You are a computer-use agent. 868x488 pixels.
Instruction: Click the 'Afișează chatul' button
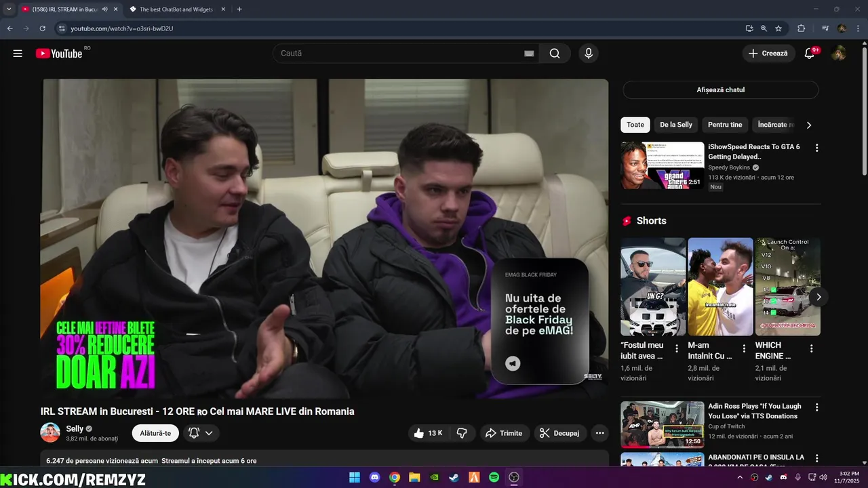coord(721,90)
